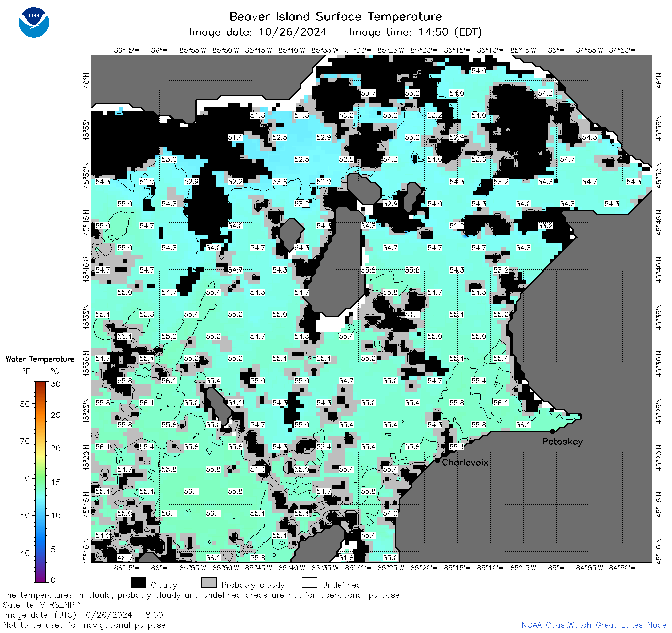This screenshot has width=672, height=633.
Task: Click the °F unit label on scale
Action: [x=26, y=371]
